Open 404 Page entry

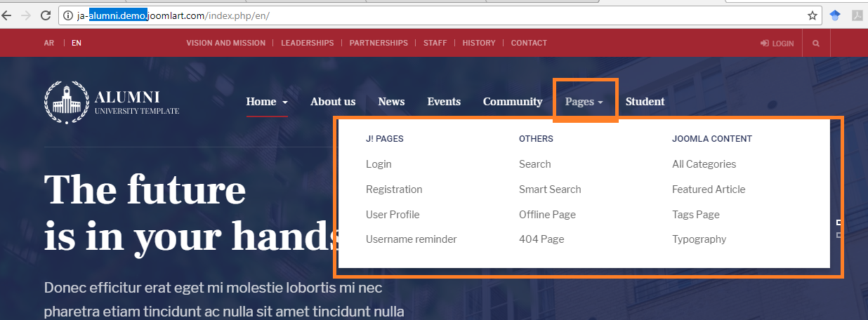tap(541, 239)
